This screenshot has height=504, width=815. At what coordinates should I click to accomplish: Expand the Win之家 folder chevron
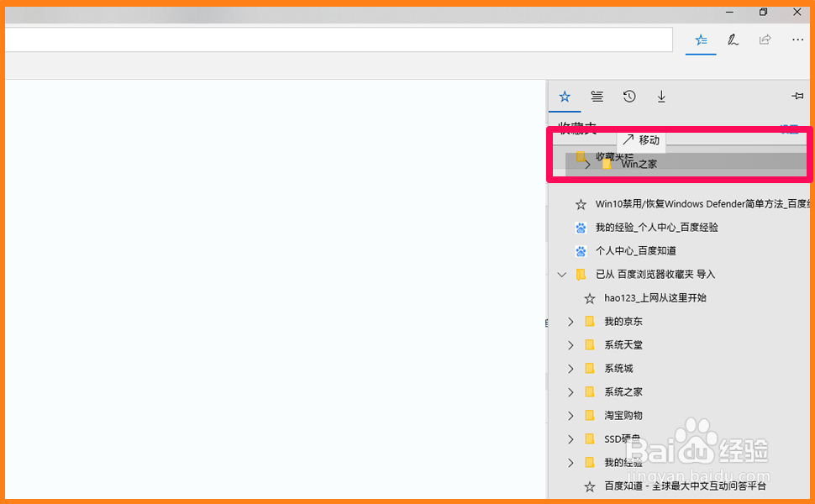point(587,164)
